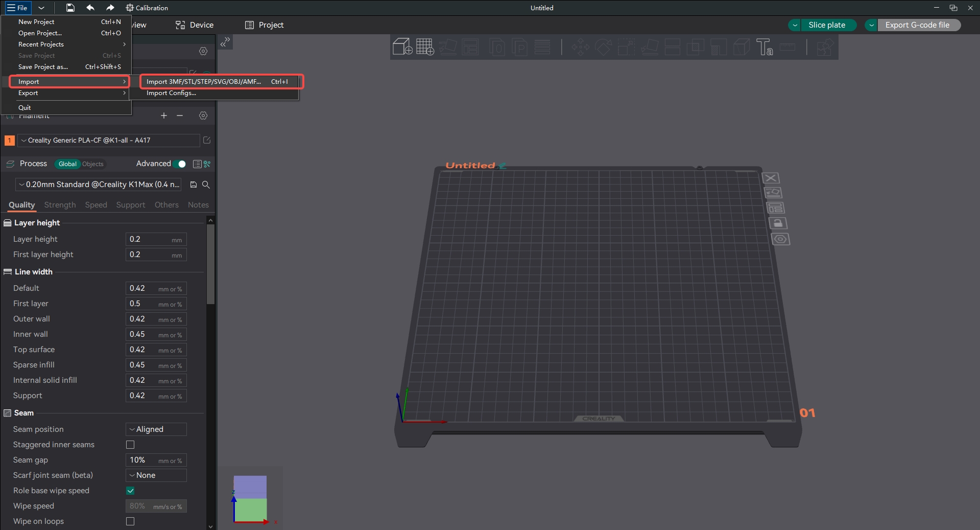Click the Rotate tool icon
This screenshot has height=530, width=980.
(603, 47)
